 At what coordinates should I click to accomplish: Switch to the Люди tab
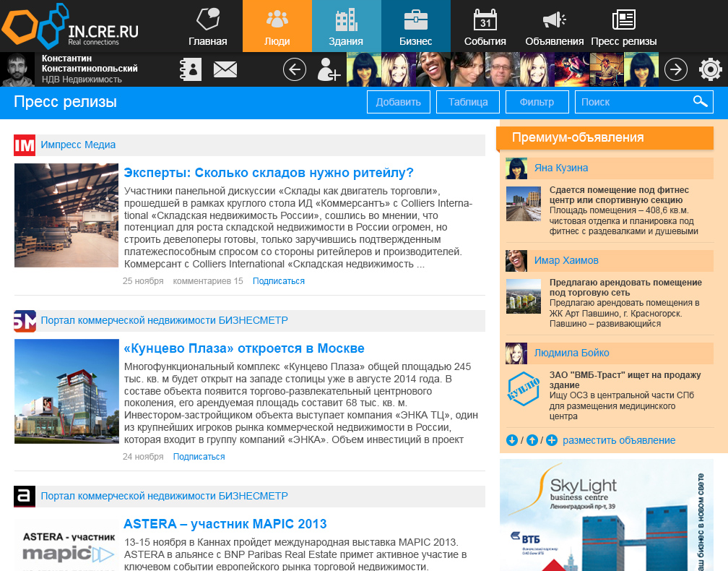(x=277, y=26)
